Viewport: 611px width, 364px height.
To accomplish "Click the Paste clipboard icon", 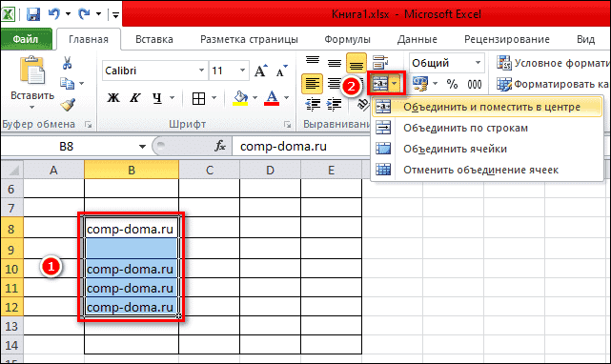I will coord(32,71).
